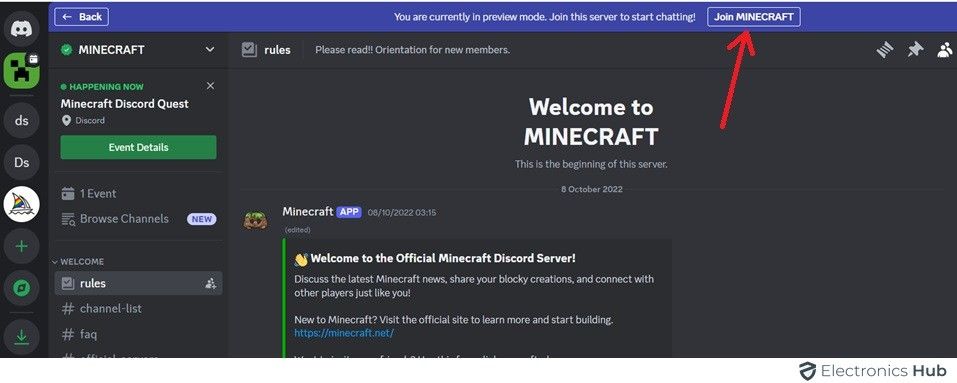Open the minecraft.net link
This screenshot has width=957, height=383.
tap(344, 333)
